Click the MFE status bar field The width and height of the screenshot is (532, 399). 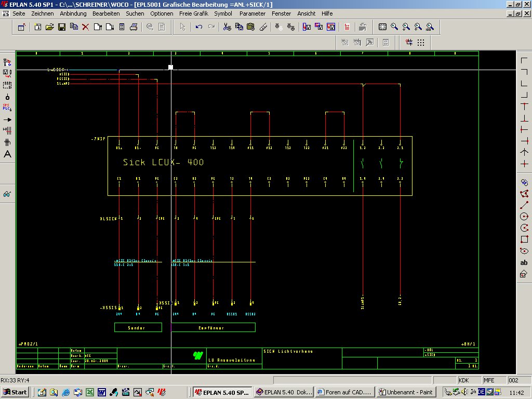(495, 380)
